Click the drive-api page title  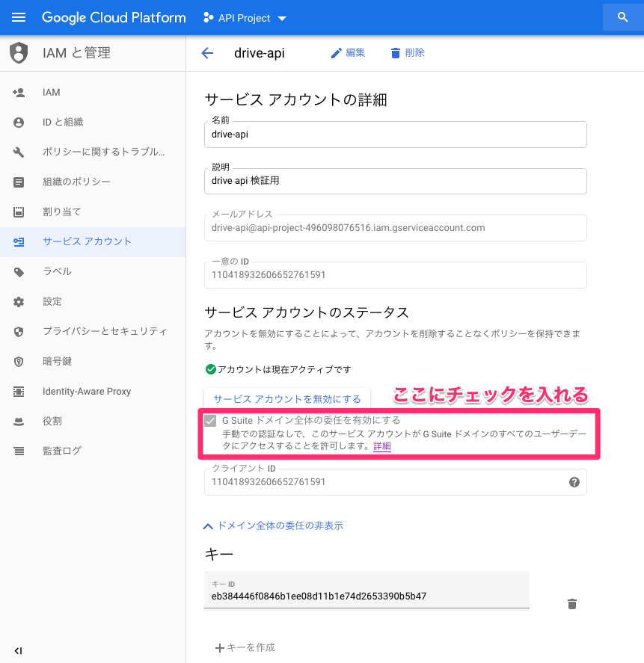pos(260,53)
